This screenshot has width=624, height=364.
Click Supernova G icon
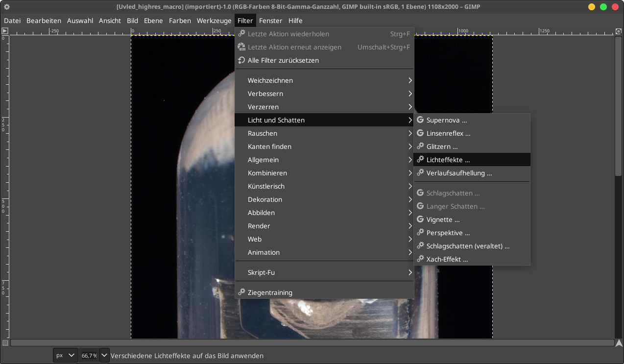[x=420, y=120]
